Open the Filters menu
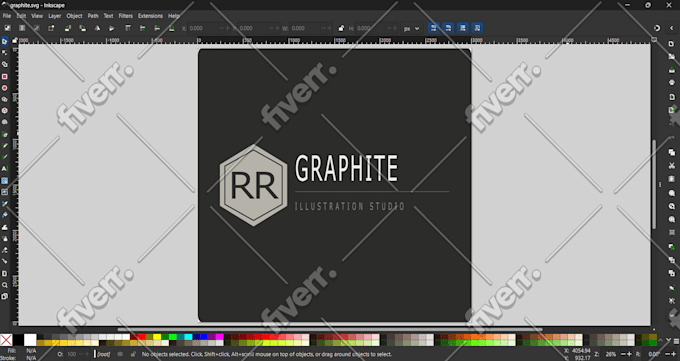The image size is (680, 361). pos(125,16)
